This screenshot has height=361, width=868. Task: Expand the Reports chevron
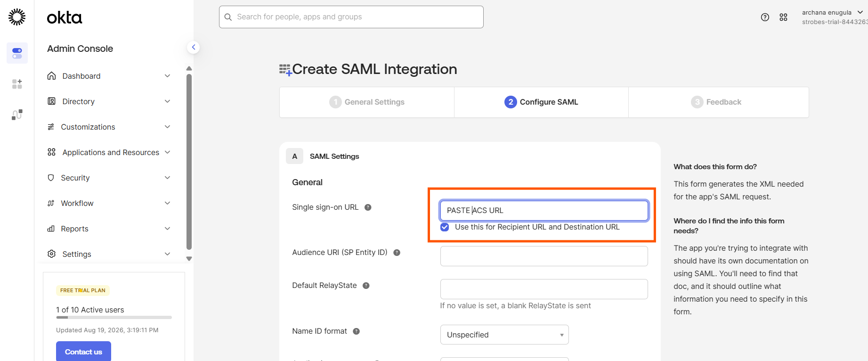167,229
